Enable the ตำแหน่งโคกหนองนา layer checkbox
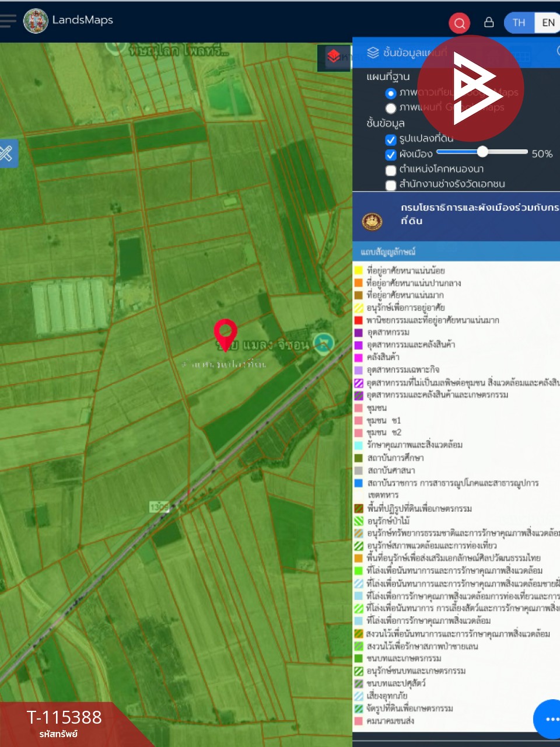The width and height of the screenshot is (560, 747). [391, 170]
